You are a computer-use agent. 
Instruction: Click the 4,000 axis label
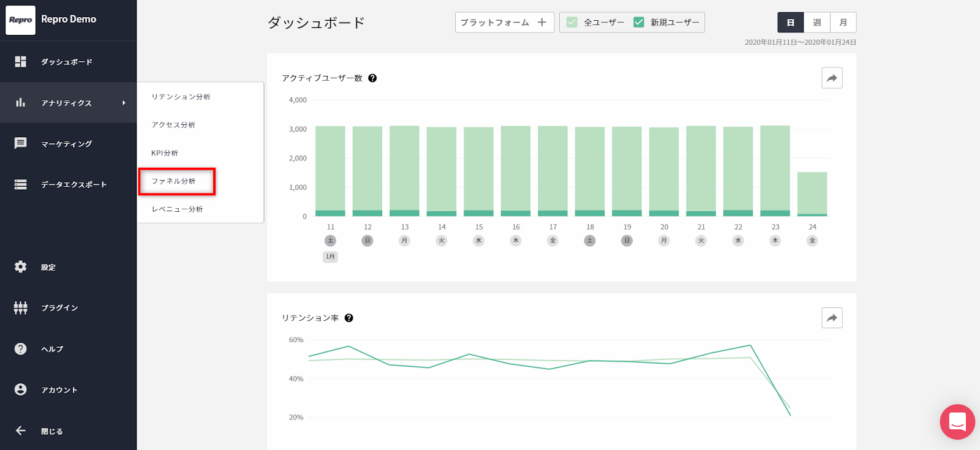298,100
